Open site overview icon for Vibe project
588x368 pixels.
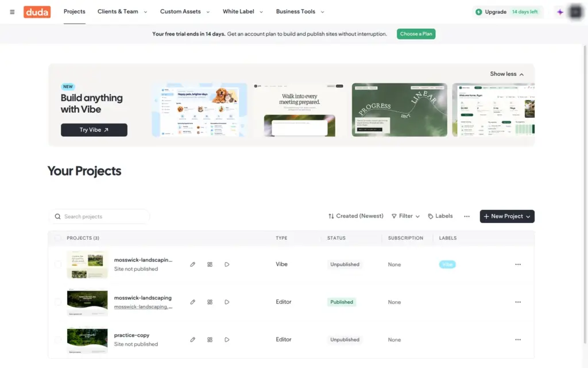coord(210,264)
